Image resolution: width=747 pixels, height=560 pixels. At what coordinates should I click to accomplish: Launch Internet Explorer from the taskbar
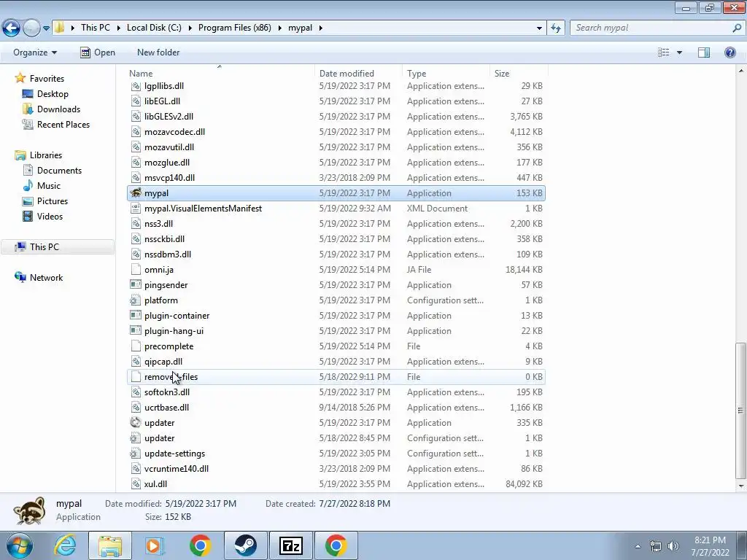tap(65, 545)
